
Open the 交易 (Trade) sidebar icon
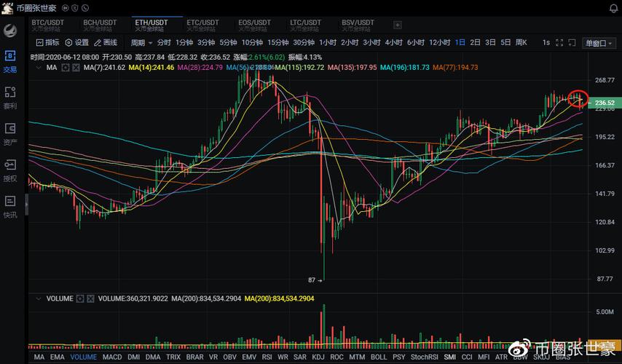coord(10,61)
